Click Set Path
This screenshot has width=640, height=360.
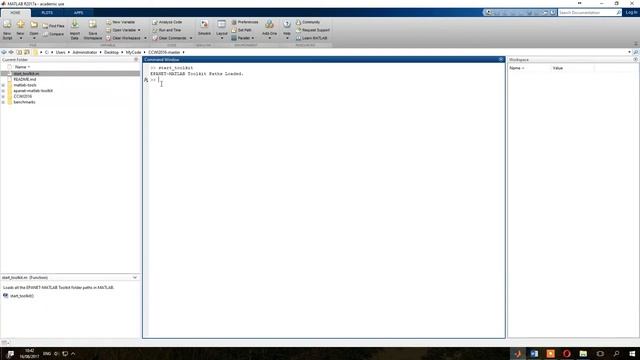coord(241,30)
